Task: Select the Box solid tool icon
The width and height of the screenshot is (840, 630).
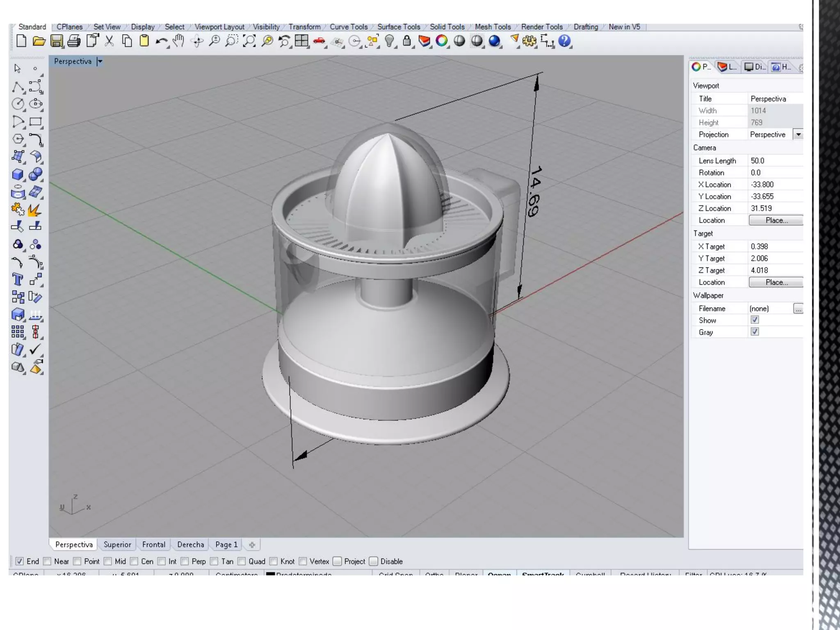Action: click(x=18, y=174)
